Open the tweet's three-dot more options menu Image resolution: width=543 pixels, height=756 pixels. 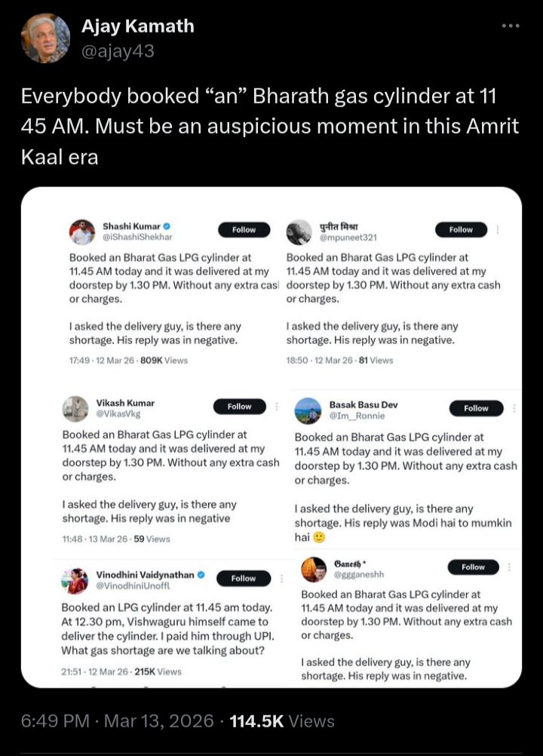pyautogui.click(x=511, y=26)
